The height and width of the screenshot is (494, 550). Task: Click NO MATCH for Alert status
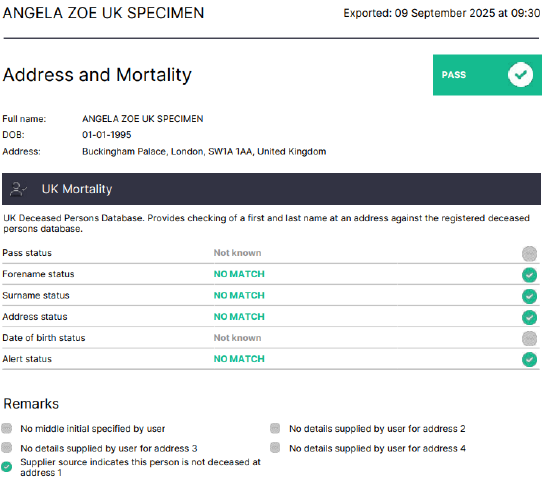[x=239, y=359]
